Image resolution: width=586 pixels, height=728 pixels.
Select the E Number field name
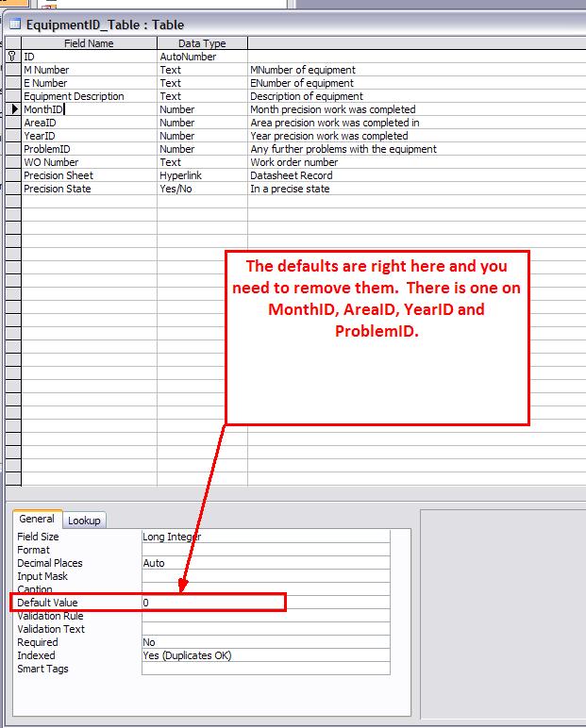(x=89, y=83)
